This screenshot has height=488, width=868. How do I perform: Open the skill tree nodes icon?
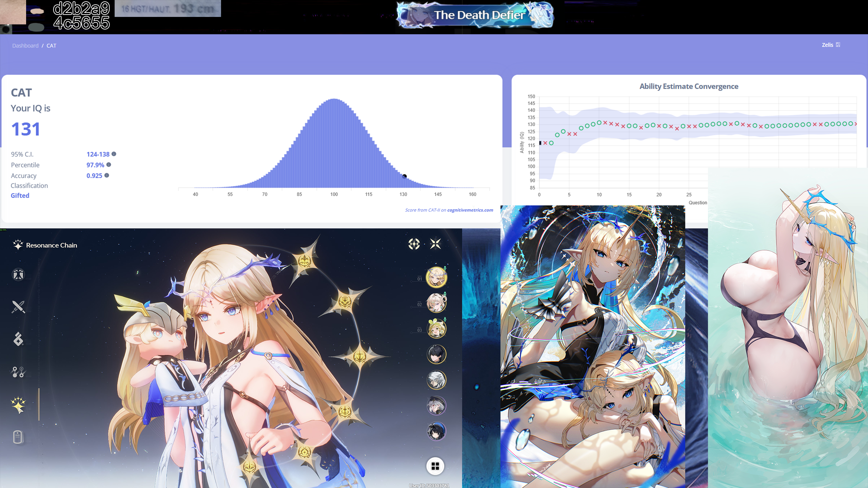coord(18,372)
